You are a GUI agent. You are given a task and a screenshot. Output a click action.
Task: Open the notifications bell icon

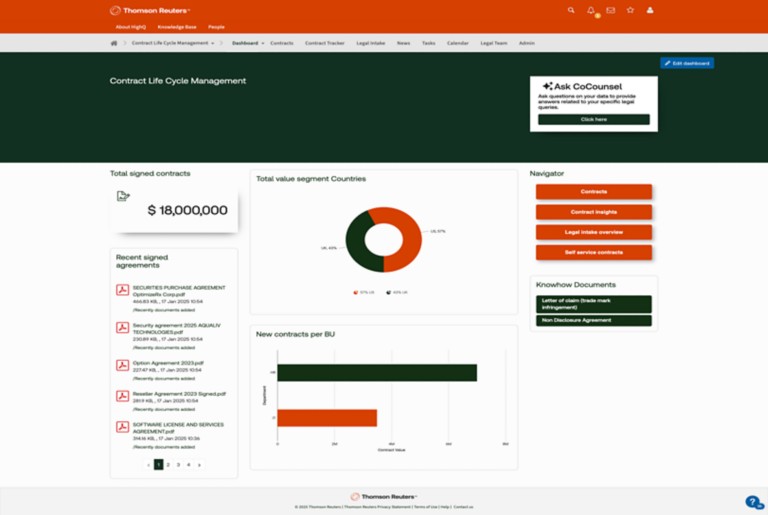tap(591, 10)
